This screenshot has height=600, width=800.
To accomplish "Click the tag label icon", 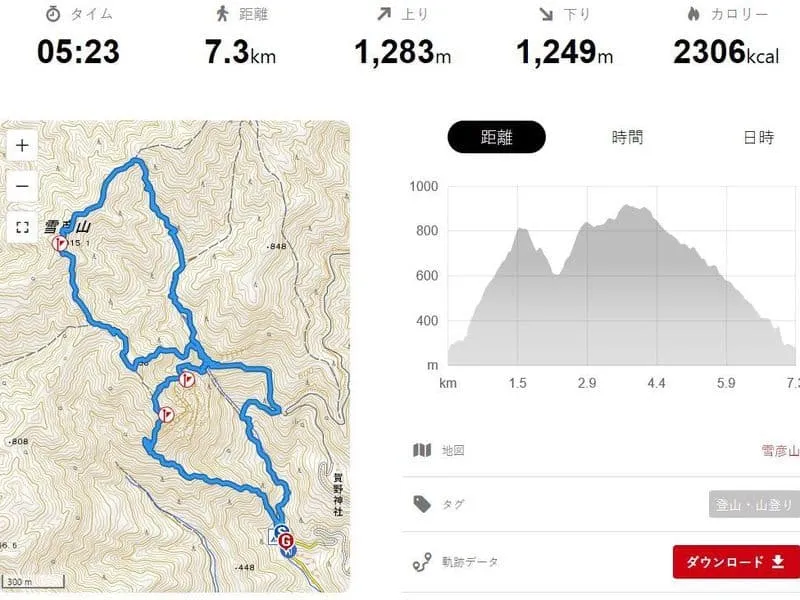I will click(421, 505).
